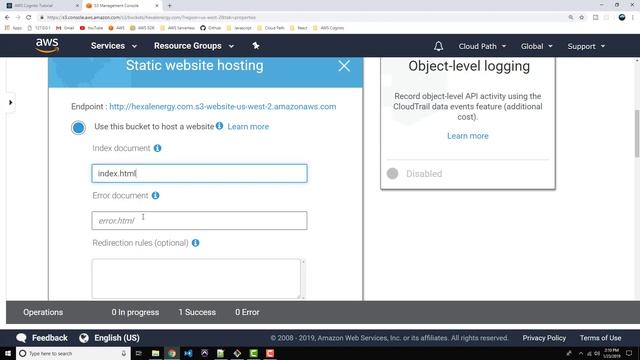Click the AWS logo home icon
The width and height of the screenshot is (640, 360).
47,46
